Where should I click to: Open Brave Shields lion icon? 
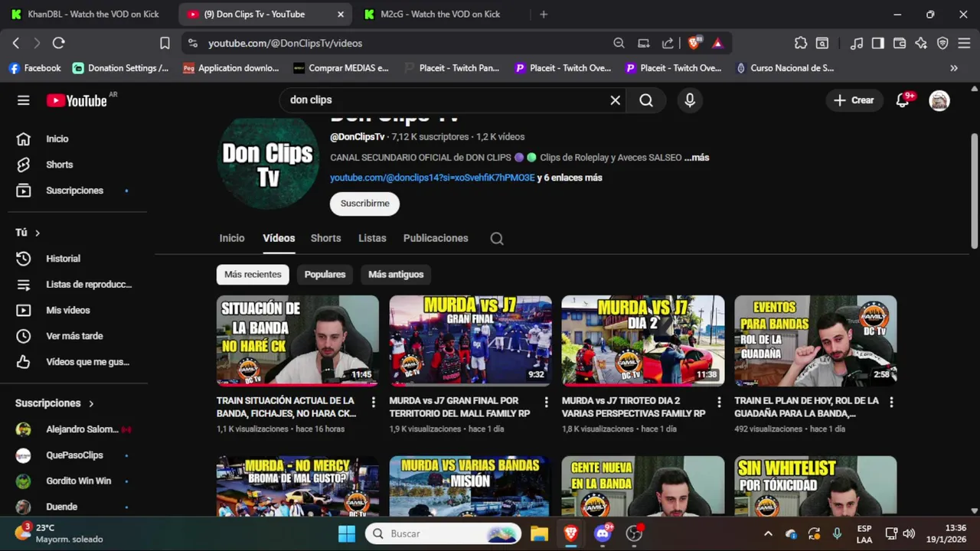[694, 44]
